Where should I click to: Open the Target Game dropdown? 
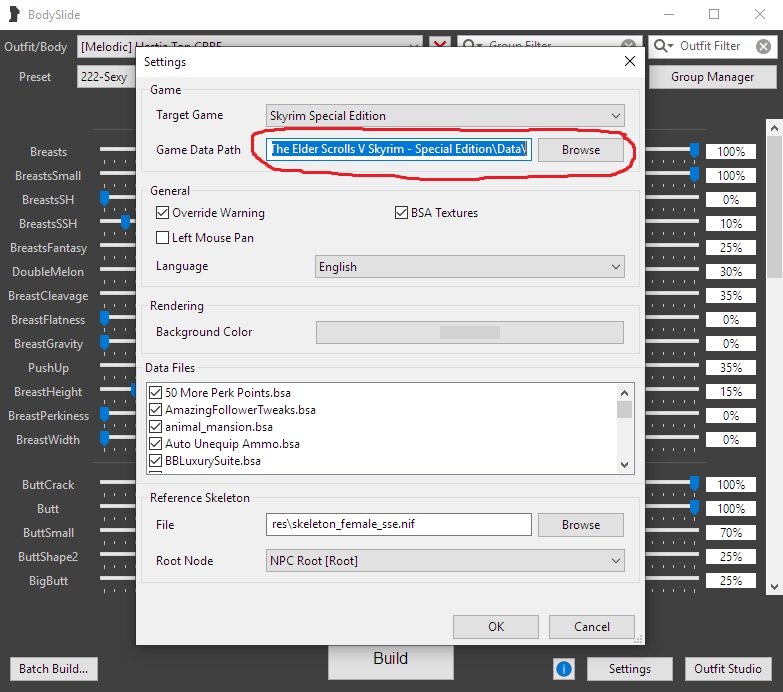coord(446,116)
